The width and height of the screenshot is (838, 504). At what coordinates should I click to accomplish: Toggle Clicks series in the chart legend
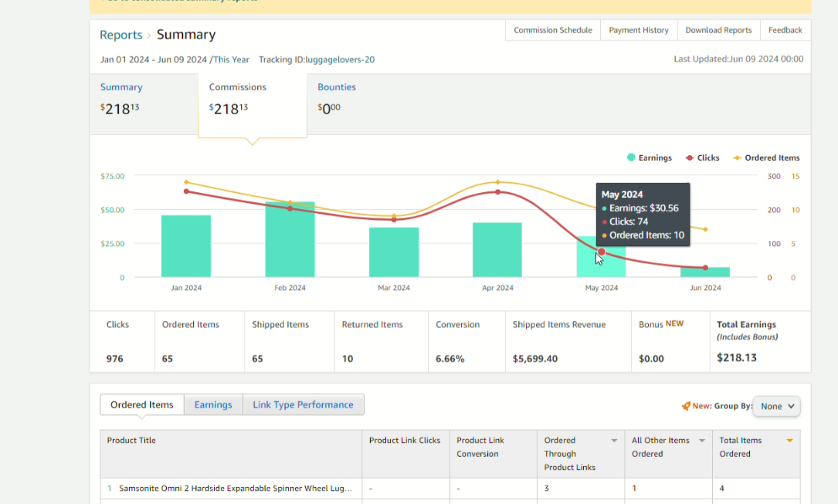coord(702,157)
